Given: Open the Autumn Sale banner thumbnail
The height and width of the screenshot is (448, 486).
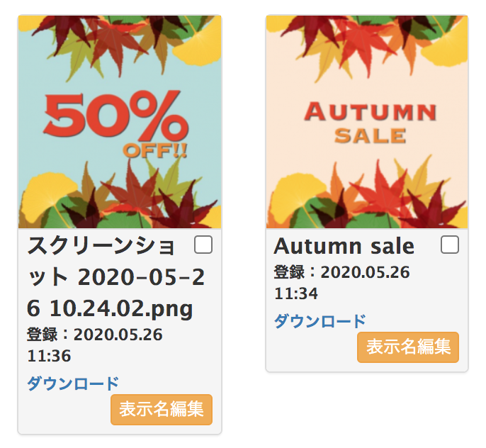Looking at the screenshot, I should 367,122.
